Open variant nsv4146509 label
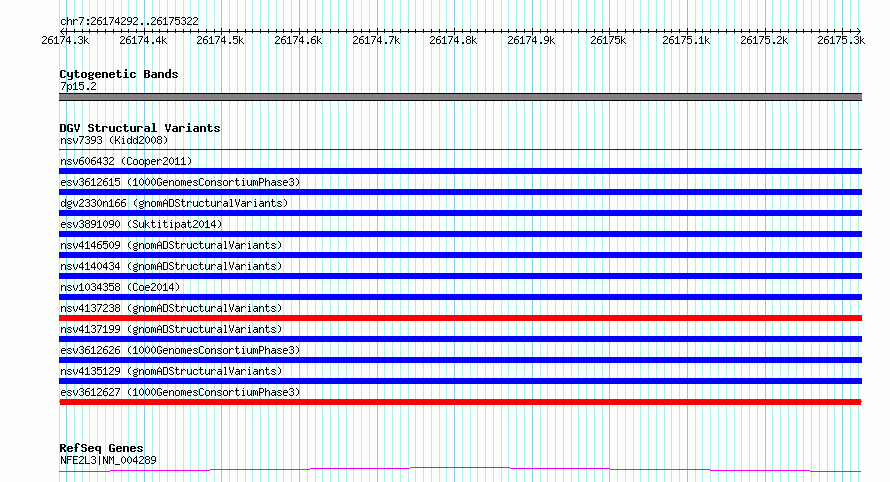Viewport: 890px width, 482px height. click(171, 245)
